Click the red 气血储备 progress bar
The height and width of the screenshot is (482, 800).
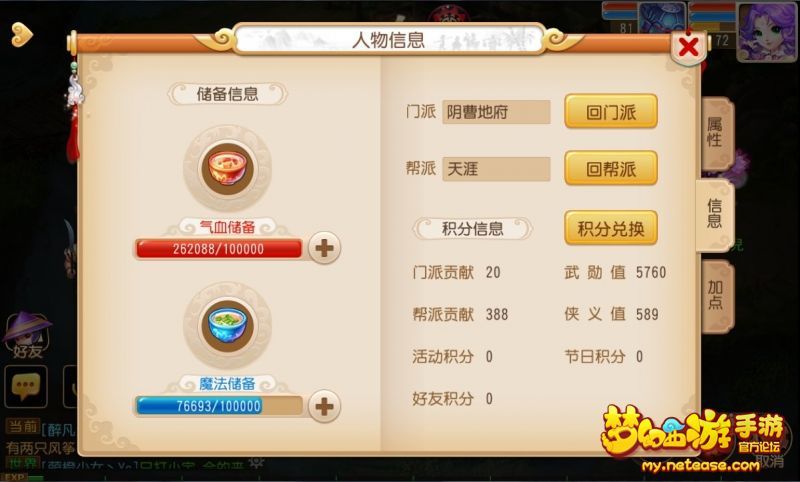pos(219,249)
